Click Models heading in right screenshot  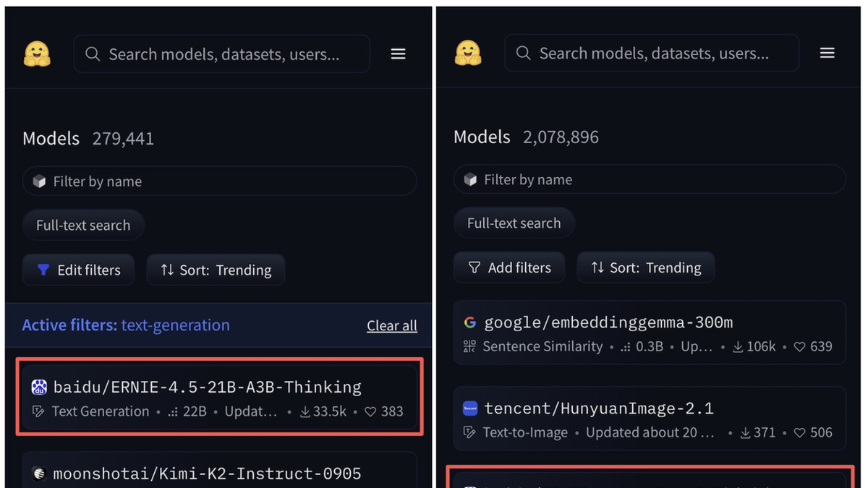coord(482,137)
